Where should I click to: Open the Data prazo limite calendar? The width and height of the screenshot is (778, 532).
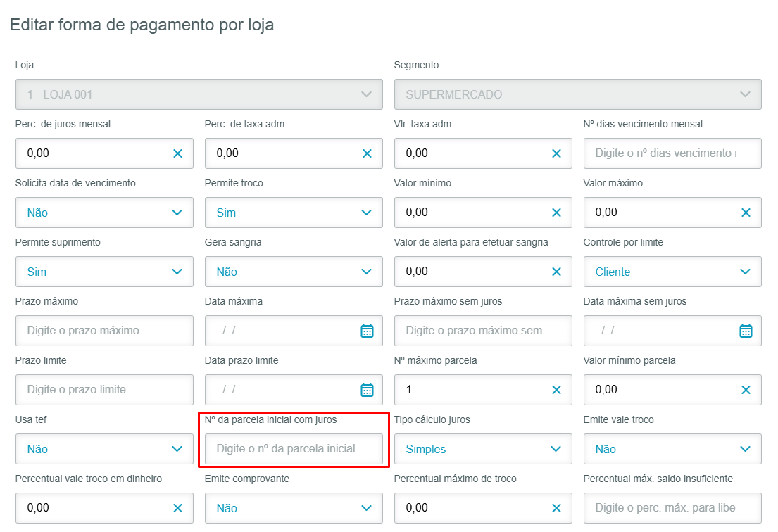[x=367, y=390]
